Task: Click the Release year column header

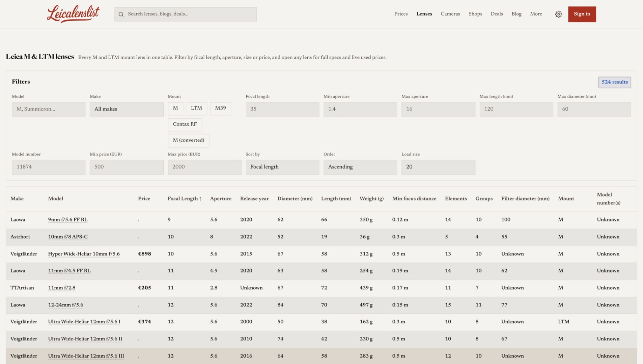Action: click(254, 199)
